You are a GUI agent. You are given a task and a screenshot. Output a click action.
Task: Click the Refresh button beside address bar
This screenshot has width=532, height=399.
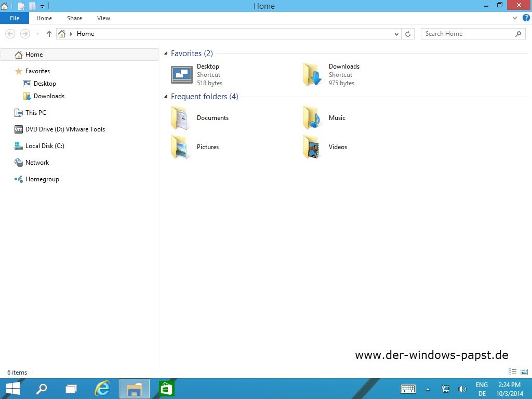[x=408, y=34]
